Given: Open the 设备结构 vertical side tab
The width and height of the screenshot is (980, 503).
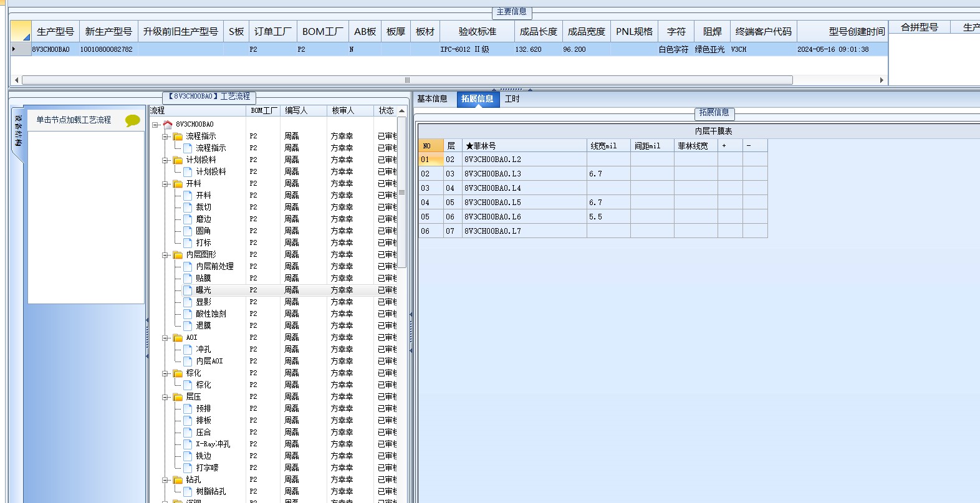Looking at the screenshot, I should click(x=18, y=132).
